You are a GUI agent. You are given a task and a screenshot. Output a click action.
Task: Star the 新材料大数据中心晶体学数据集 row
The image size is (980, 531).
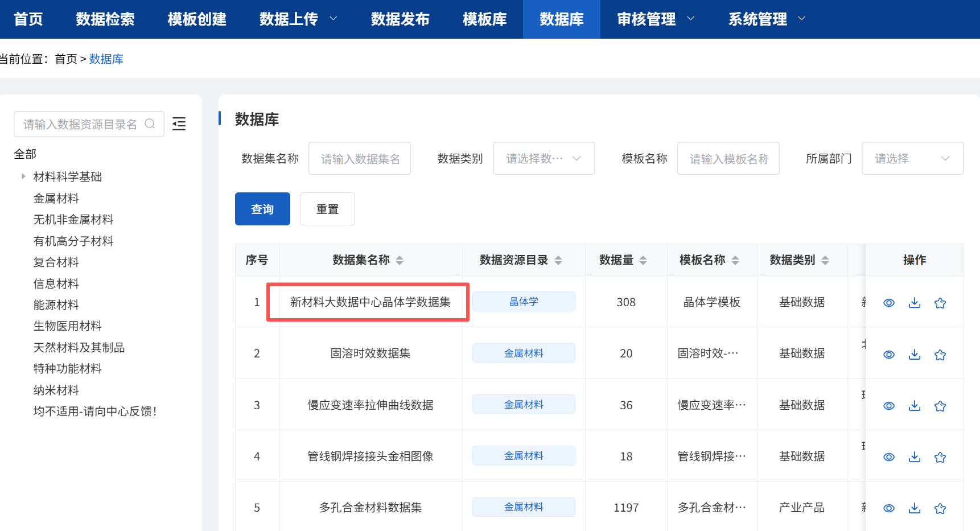[940, 302]
